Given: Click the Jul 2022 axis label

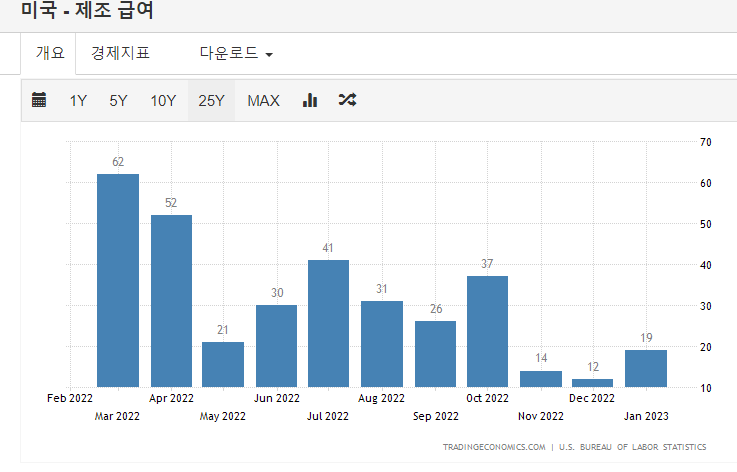Looking at the screenshot, I should coord(328,416).
